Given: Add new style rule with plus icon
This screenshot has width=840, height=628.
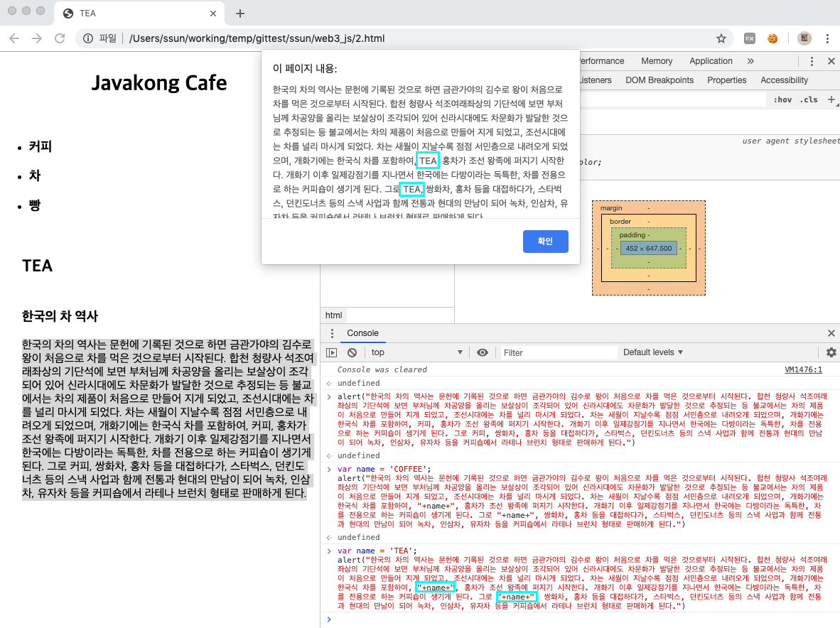Looking at the screenshot, I should tap(831, 99).
